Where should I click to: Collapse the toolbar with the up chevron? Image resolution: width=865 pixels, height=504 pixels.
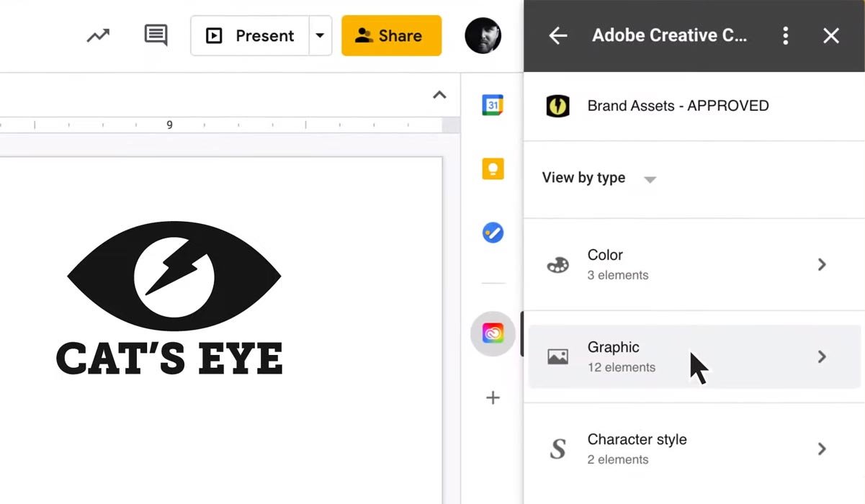pos(439,95)
